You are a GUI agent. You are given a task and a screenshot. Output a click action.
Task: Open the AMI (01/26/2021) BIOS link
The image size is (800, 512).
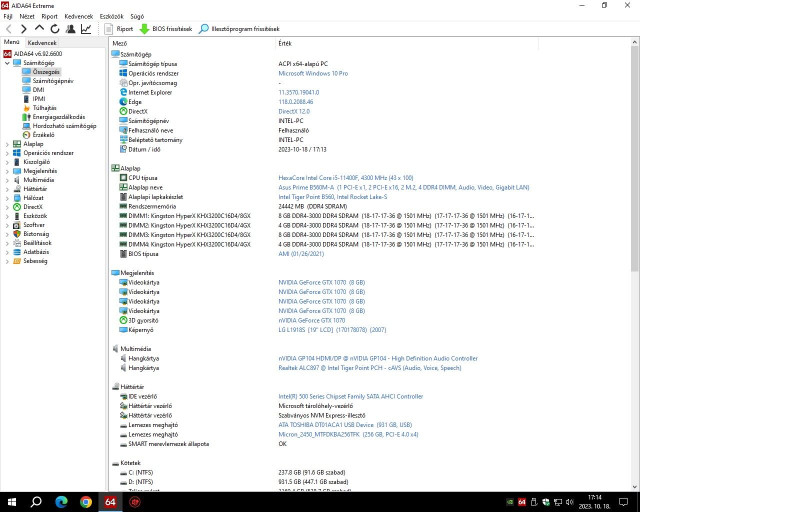[x=301, y=254]
